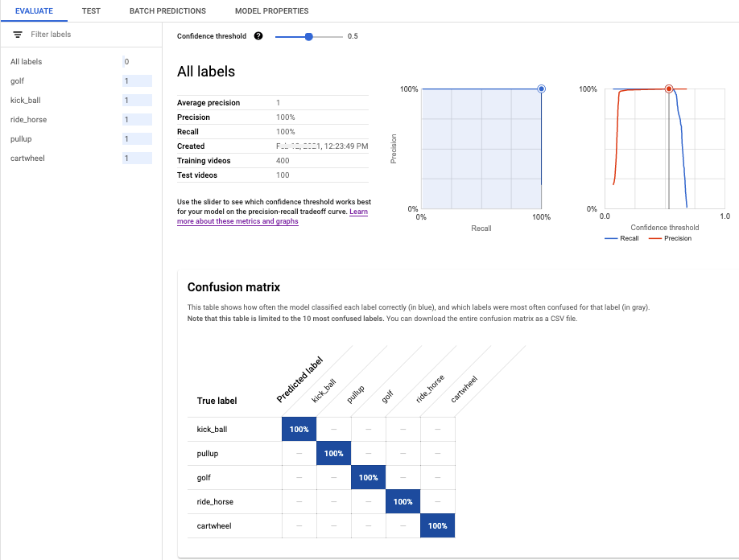Click the pullup row label in matrix
The image size is (739, 560).
click(208, 454)
